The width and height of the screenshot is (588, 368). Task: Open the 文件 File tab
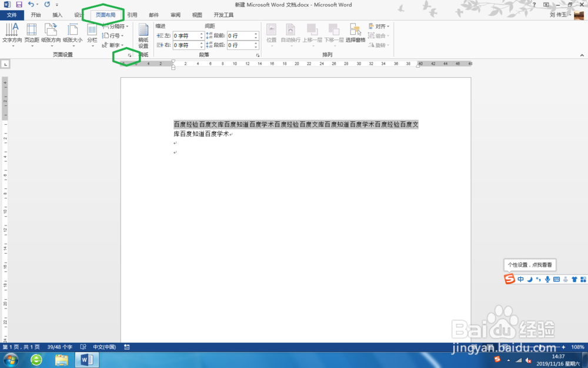pyautogui.click(x=12, y=15)
